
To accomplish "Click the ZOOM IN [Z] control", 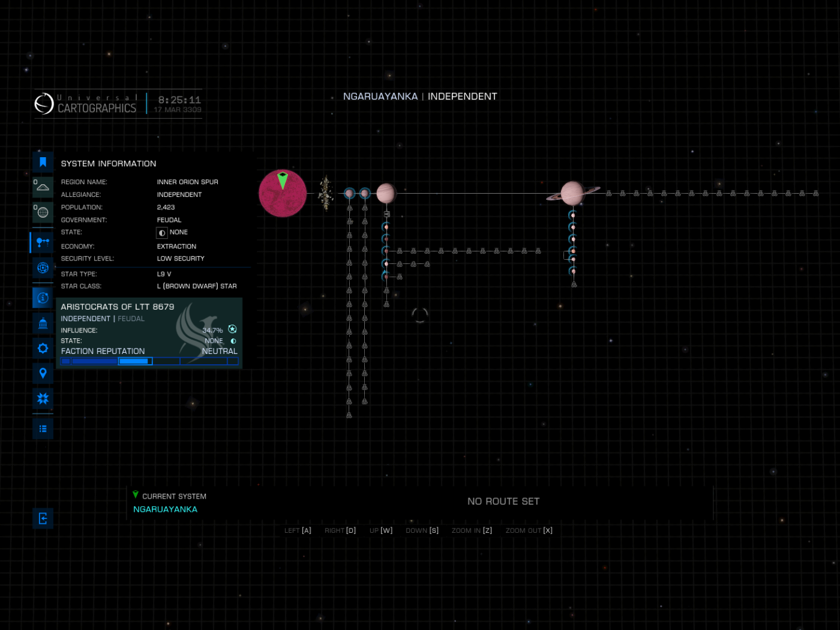I will click(x=472, y=530).
